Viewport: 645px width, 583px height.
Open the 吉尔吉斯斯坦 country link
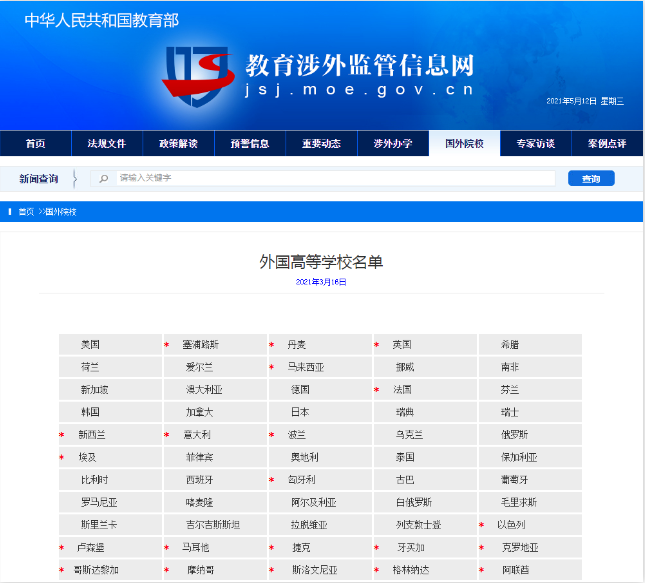[x=213, y=525]
